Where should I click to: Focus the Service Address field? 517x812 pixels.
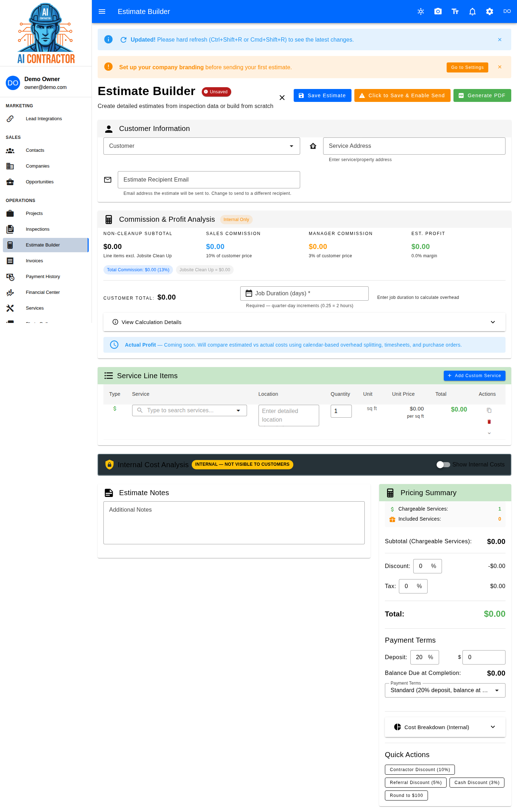pyautogui.click(x=414, y=146)
